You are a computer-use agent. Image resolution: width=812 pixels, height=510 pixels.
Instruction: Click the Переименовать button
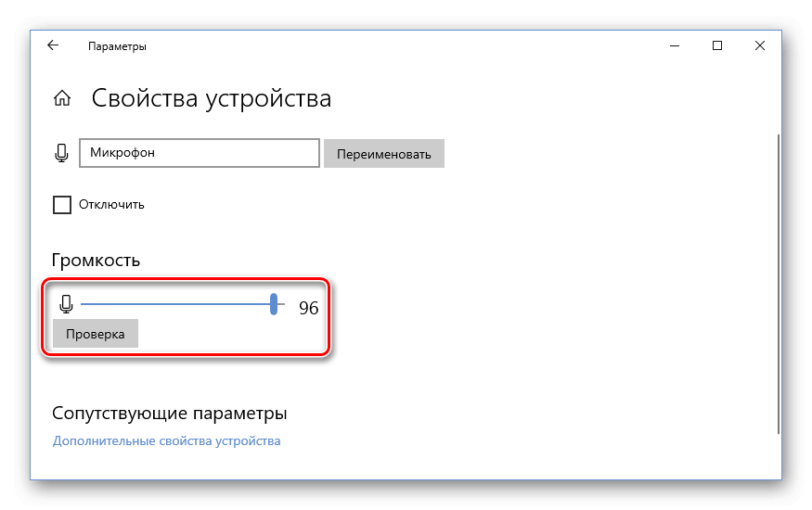click(384, 154)
